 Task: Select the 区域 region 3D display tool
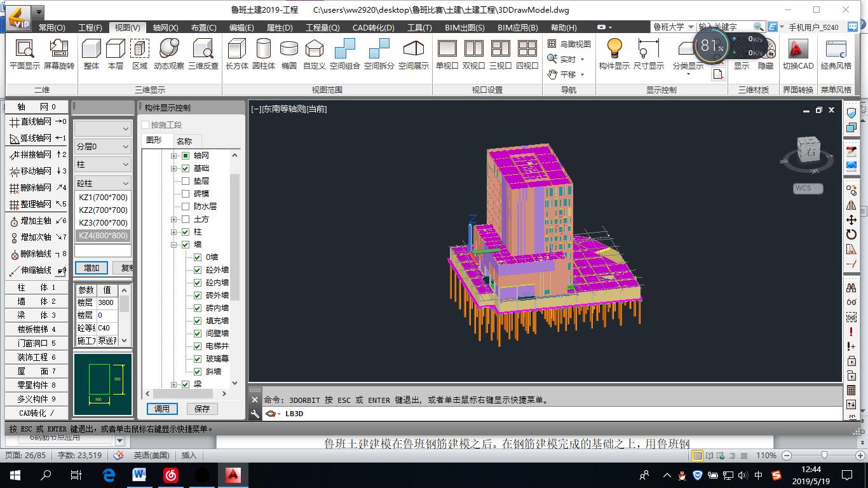coord(140,54)
